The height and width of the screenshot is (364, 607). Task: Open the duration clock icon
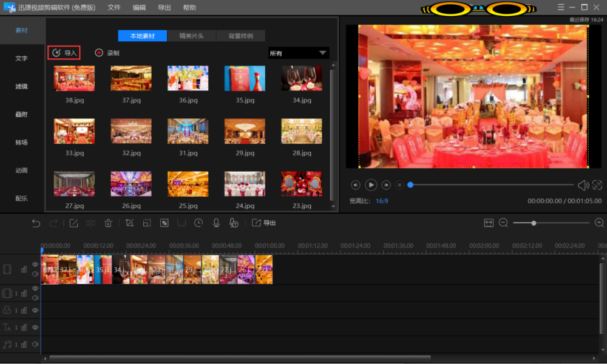click(x=198, y=223)
